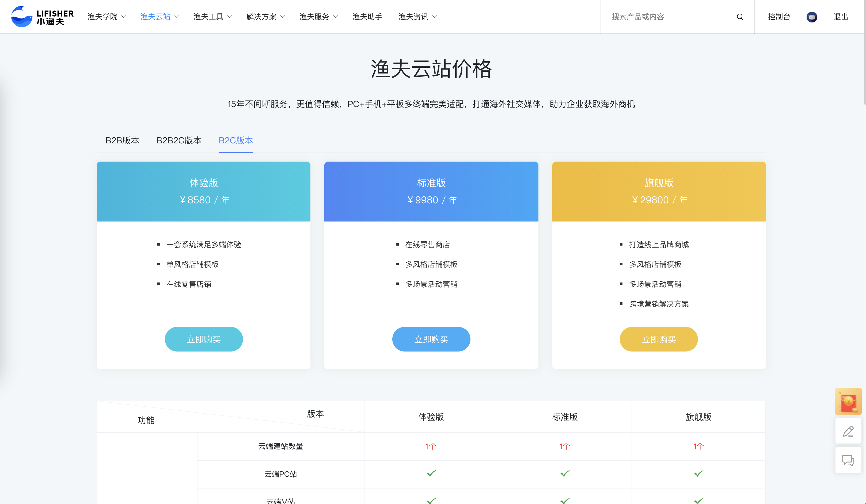Screen dimensions: 866x504
Task: Click 在线零售店铺 feature text
Action: coord(189,284)
